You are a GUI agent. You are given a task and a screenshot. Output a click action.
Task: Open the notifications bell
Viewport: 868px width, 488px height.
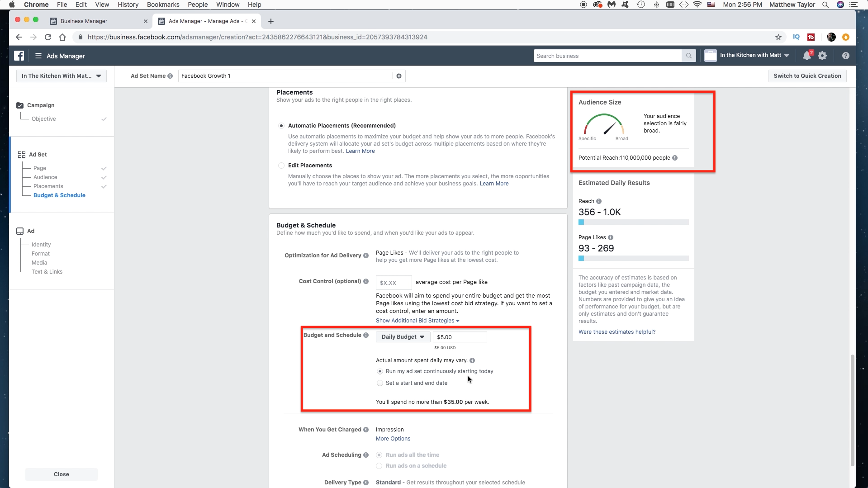coord(807,56)
